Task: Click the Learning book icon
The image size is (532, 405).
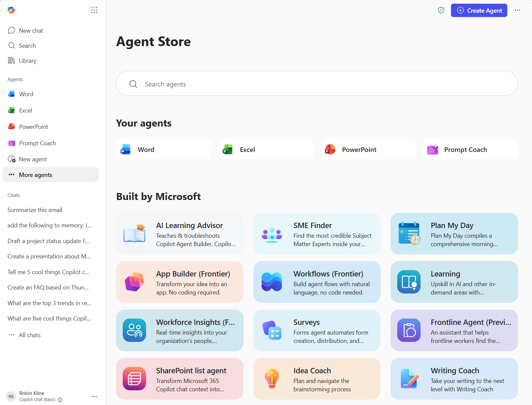Action: click(x=409, y=282)
